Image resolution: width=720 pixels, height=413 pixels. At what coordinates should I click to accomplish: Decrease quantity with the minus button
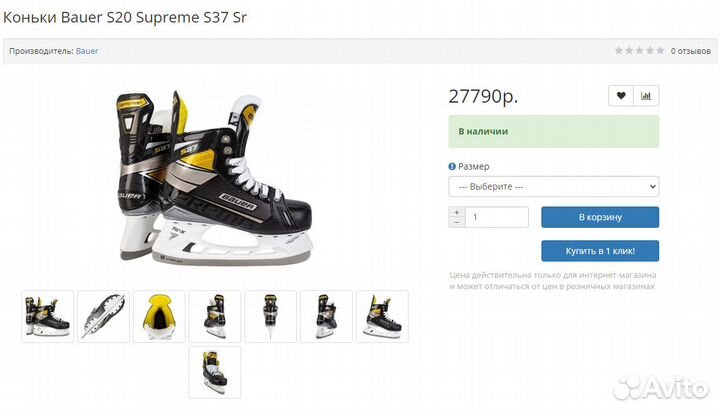[x=457, y=222]
